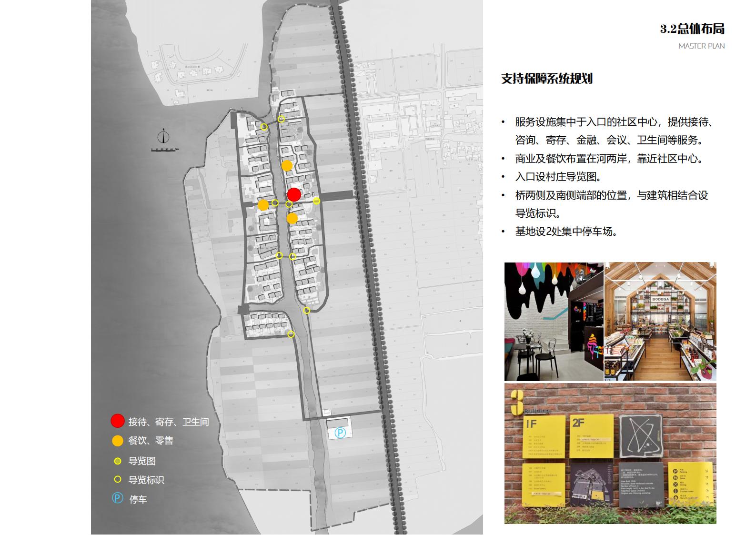Click the blue parking icon on the map

click(340, 433)
